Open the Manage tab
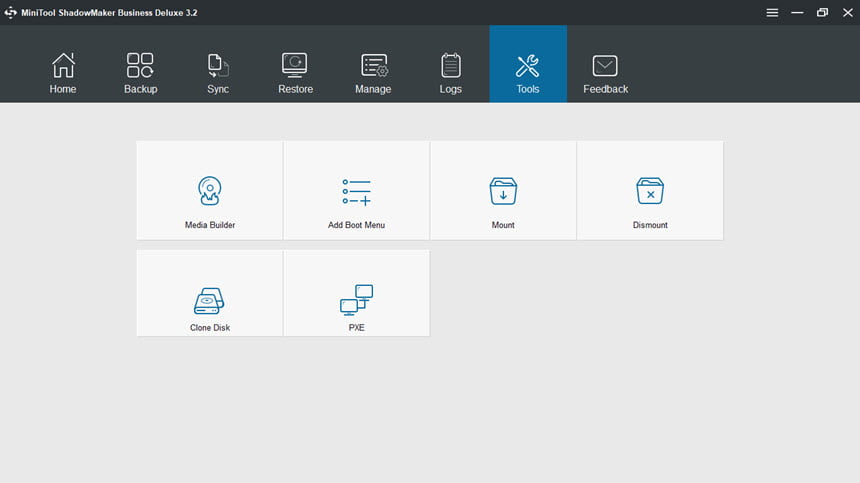 click(x=373, y=72)
